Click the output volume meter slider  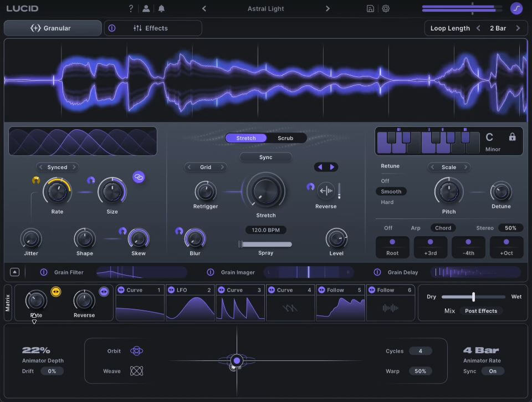coord(462,8)
